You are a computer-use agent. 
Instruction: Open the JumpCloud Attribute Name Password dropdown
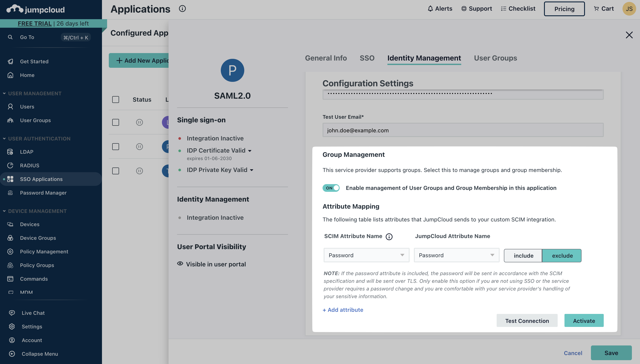(456, 255)
